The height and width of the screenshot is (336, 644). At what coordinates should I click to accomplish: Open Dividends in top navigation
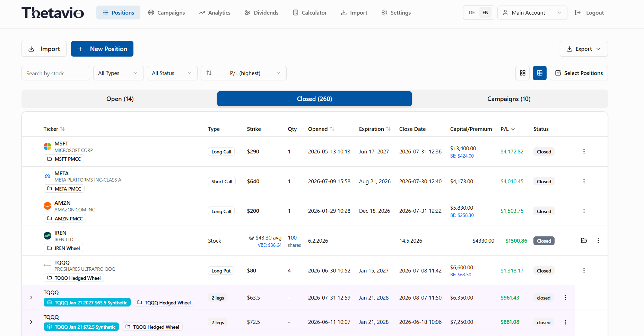[x=261, y=12]
